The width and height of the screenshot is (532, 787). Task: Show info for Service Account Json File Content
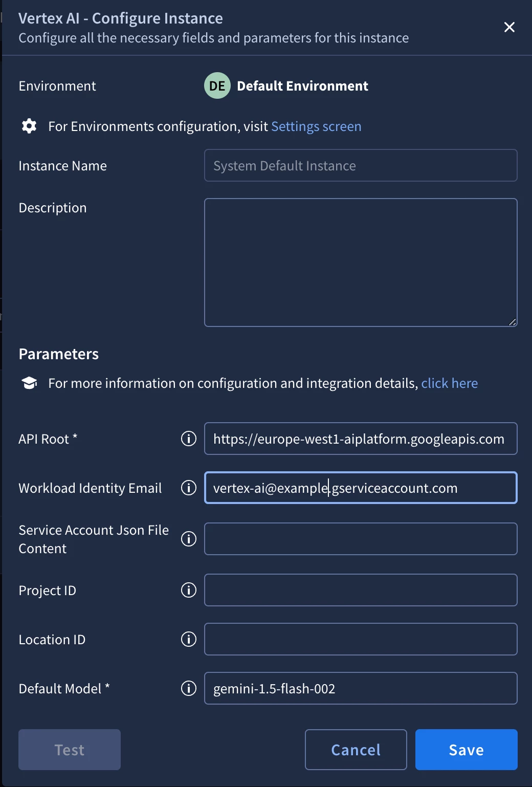point(189,539)
